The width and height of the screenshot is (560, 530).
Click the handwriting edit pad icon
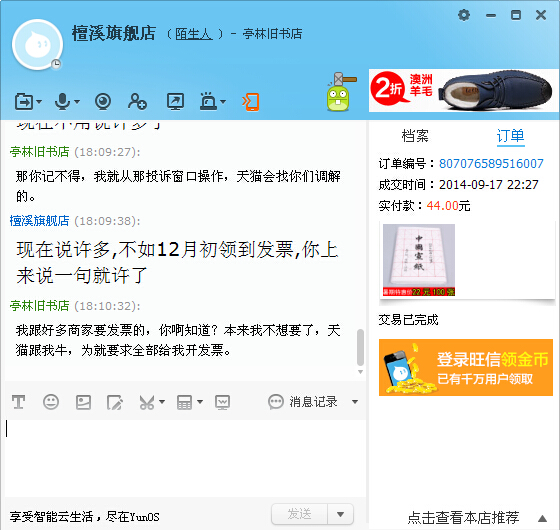(x=115, y=402)
